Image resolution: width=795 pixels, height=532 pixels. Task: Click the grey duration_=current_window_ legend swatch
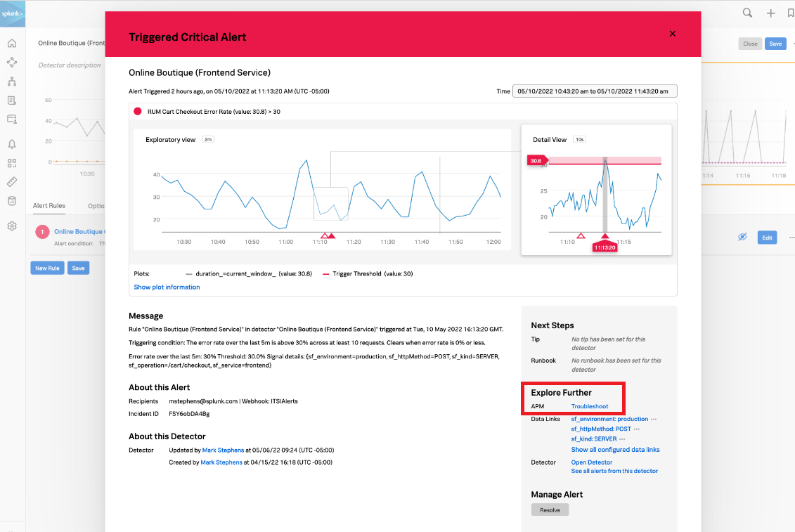[189, 274]
